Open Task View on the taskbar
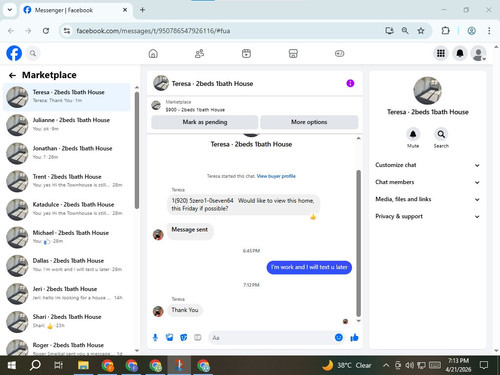 [58, 365]
